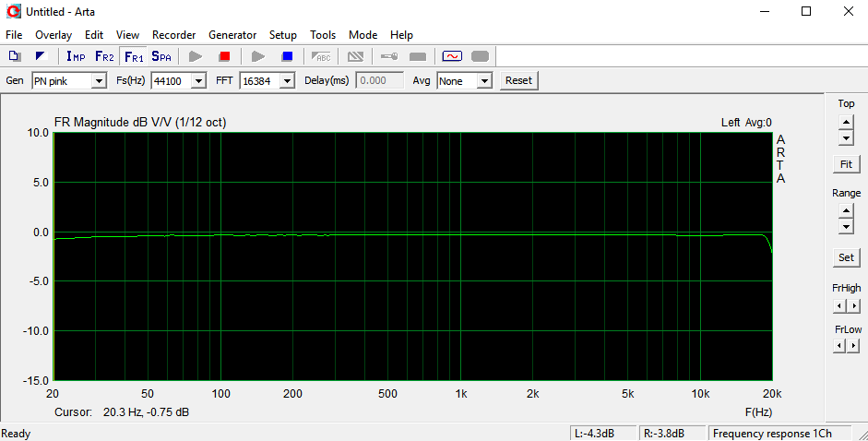Screen dimensions: 868x441
Task: Switch to SPA spectrum analyzer mode
Action: pos(161,56)
